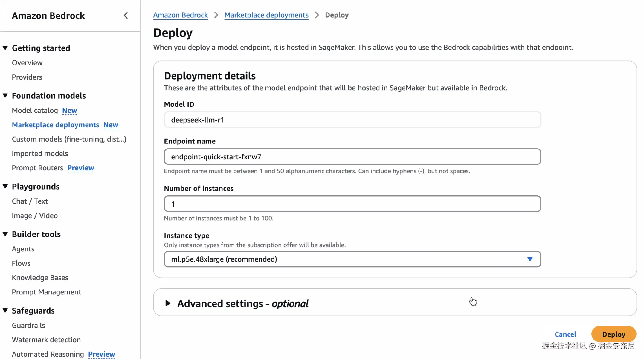Image resolution: width=644 pixels, height=359 pixels.
Task: Expand Advanced settings optional section
Action: pos(168,303)
